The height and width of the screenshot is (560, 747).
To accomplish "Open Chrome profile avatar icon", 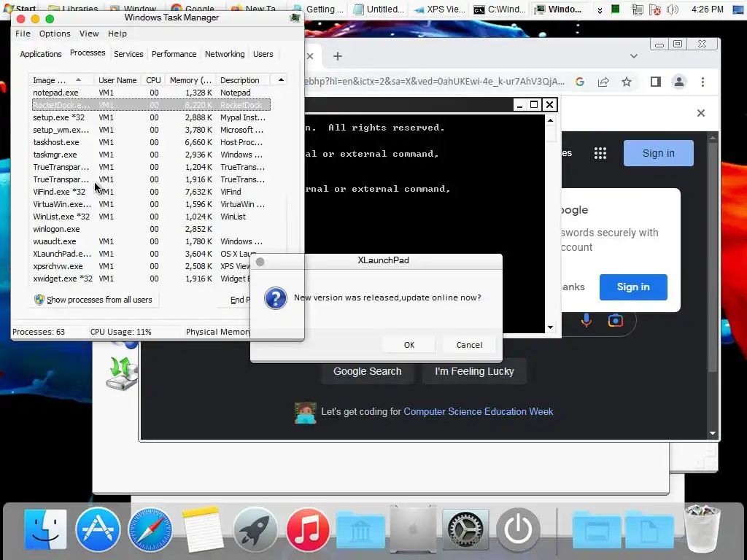I will (x=679, y=82).
